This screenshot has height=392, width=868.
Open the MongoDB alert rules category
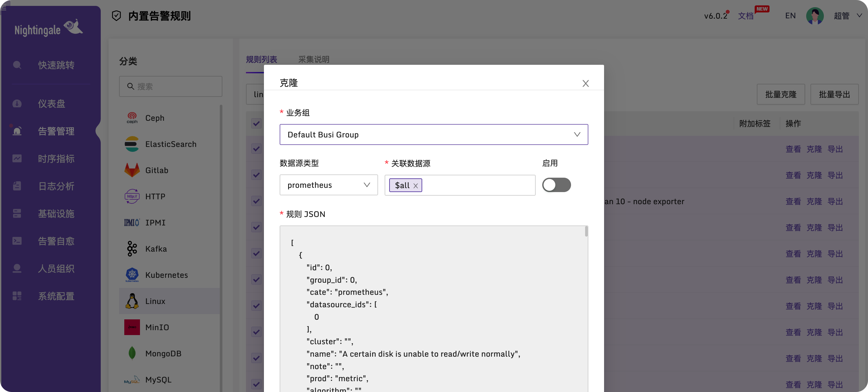(163, 353)
